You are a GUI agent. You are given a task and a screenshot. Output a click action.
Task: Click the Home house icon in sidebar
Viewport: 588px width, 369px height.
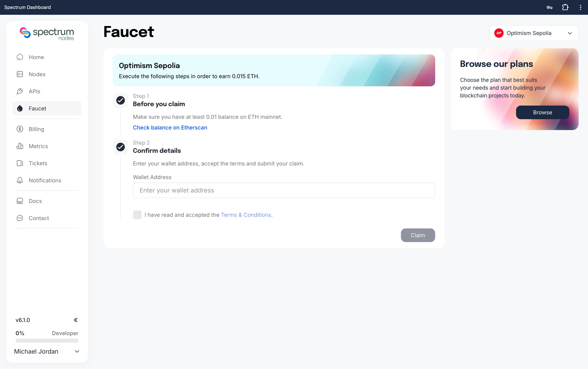pos(20,57)
